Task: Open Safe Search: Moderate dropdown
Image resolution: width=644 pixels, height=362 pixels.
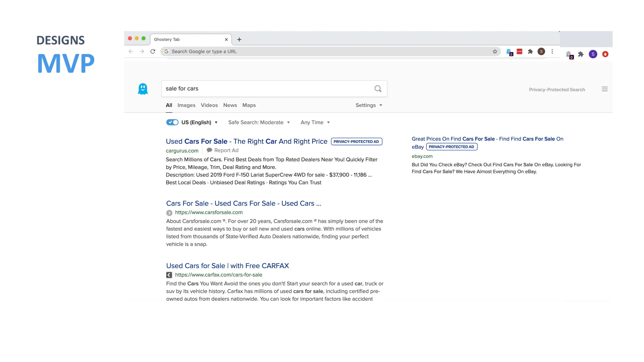Action: point(259,122)
